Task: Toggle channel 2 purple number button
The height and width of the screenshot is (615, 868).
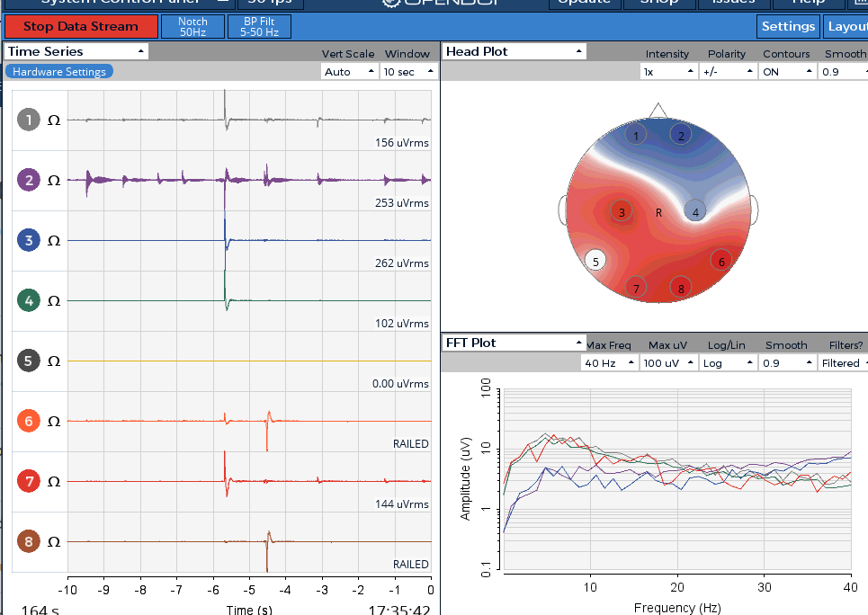Action: click(x=29, y=180)
